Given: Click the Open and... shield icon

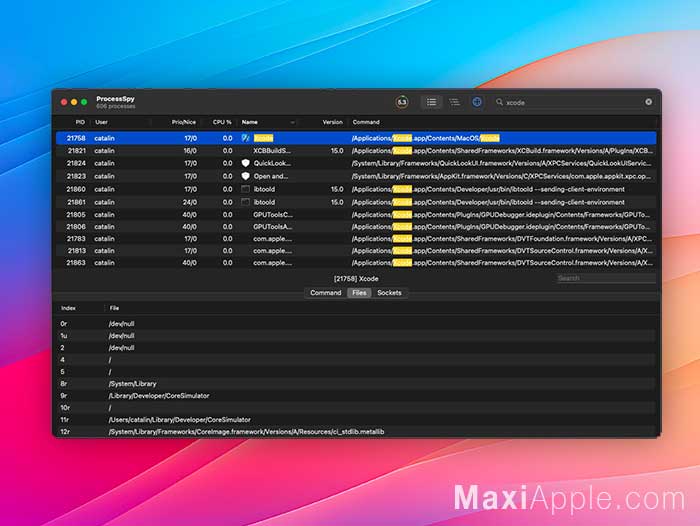Looking at the screenshot, I should point(246,176).
